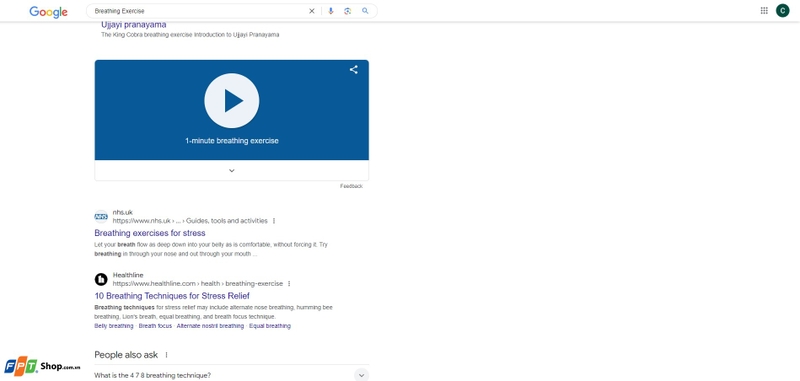Open Google Lens image search icon
The width and height of the screenshot is (800, 381).
[x=347, y=11]
